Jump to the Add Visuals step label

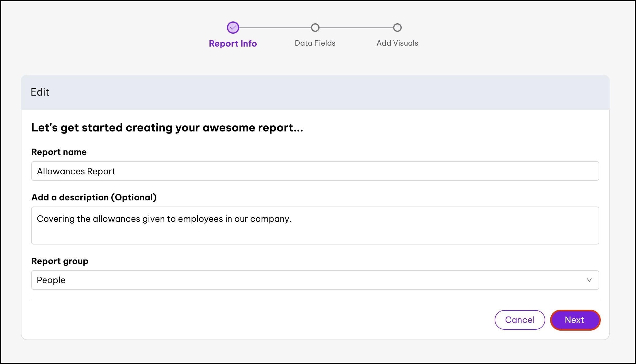(x=397, y=43)
